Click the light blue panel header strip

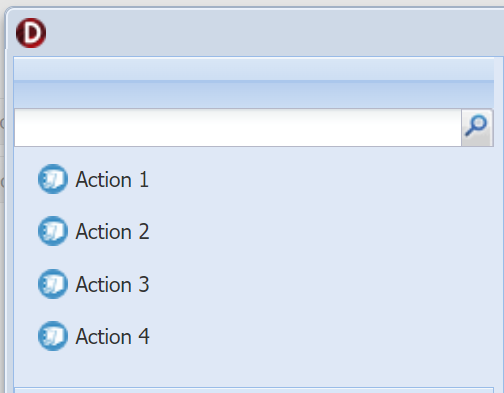click(x=254, y=69)
